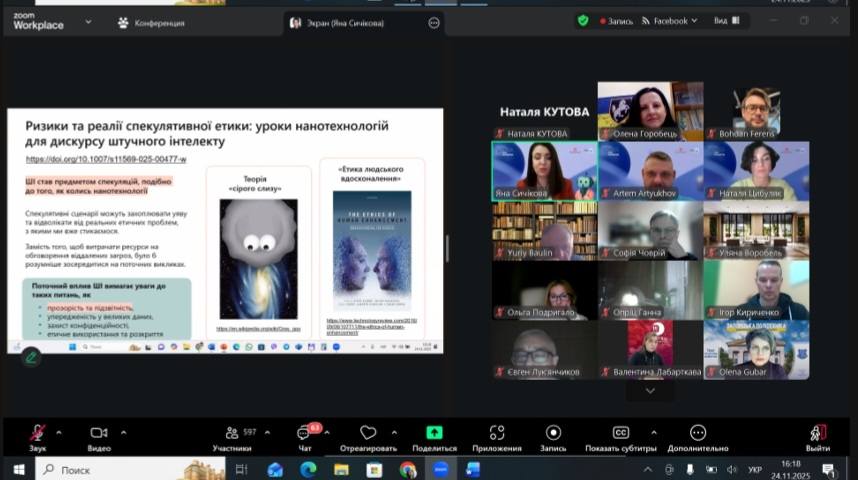
Task: Click the Отреагировать heart reaction icon
Action: point(368,433)
